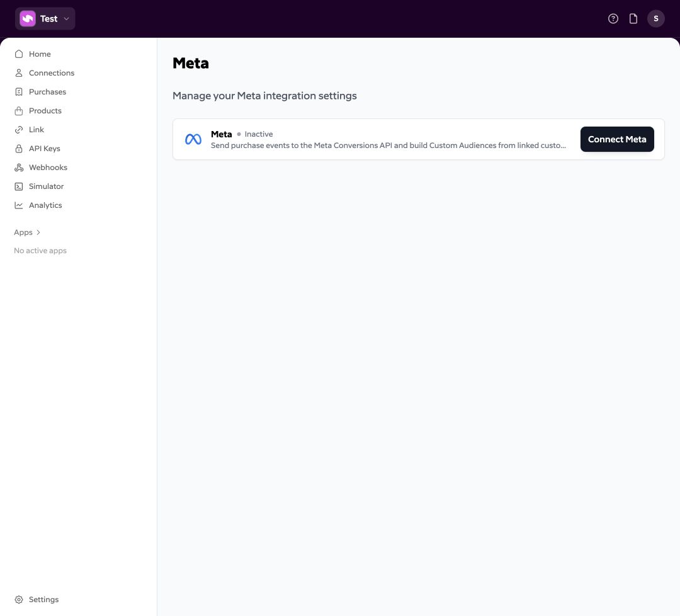Click the gray Inactive status dot
This screenshot has height=616, width=680.
(239, 134)
